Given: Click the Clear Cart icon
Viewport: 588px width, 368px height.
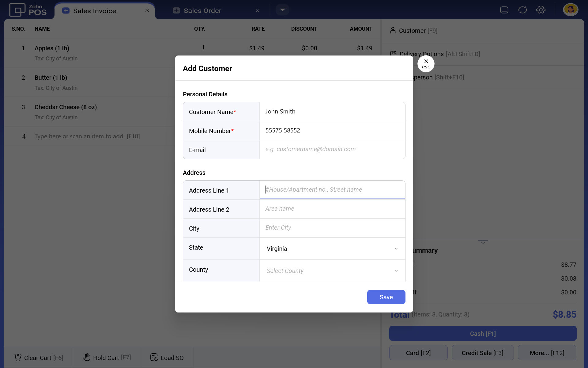Looking at the screenshot, I should click(x=18, y=357).
